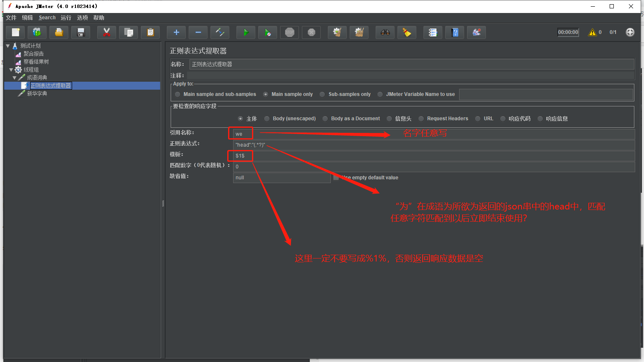Click the warning triangle log indicator

(x=592, y=32)
